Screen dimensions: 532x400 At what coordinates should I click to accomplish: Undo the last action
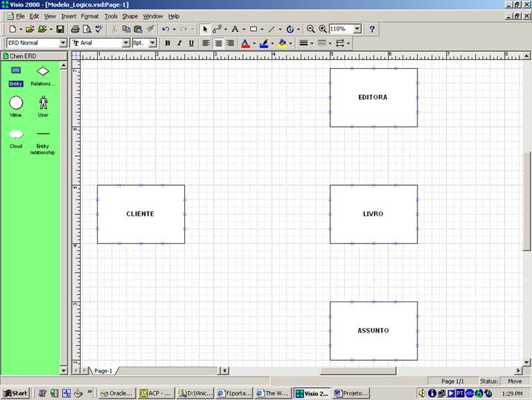pos(166,29)
